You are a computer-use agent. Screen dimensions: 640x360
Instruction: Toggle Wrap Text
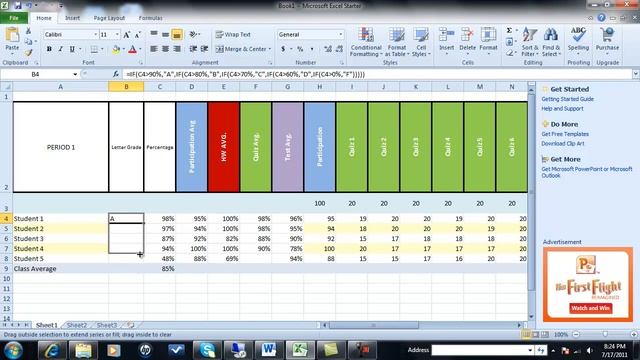click(x=233, y=35)
